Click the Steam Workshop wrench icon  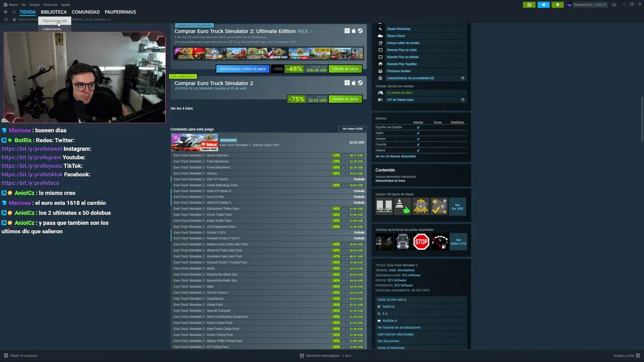380,29
